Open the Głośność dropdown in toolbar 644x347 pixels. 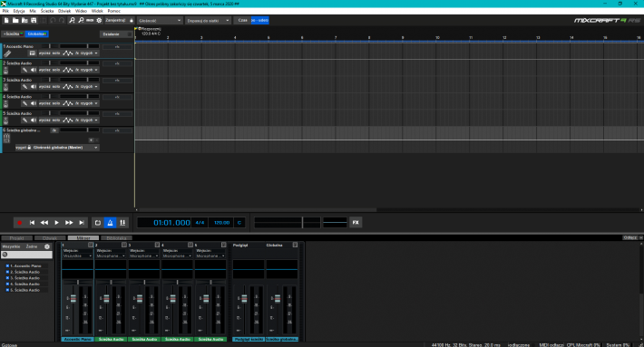click(160, 20)
